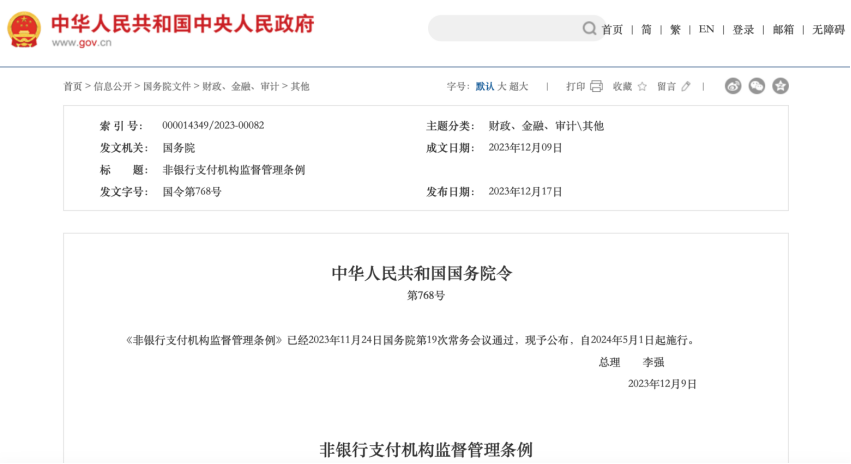Open 登录 login link
The height and width of the screenshot is (464, 851).
(743, 30)
